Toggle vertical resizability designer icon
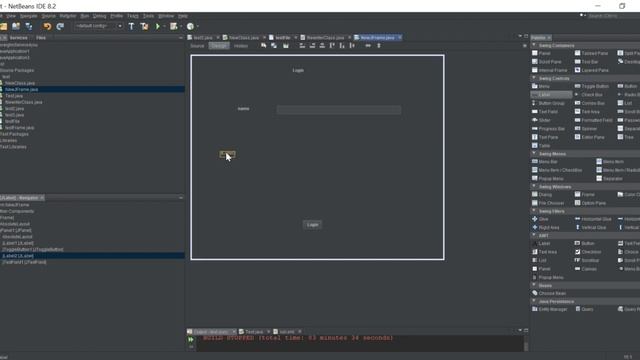This screenshot has height=360, width=640. pyautogui.click(x=379, y=46)
